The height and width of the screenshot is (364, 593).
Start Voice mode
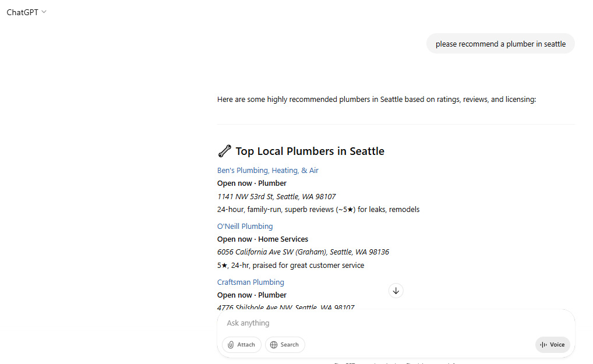pos(553,344)
